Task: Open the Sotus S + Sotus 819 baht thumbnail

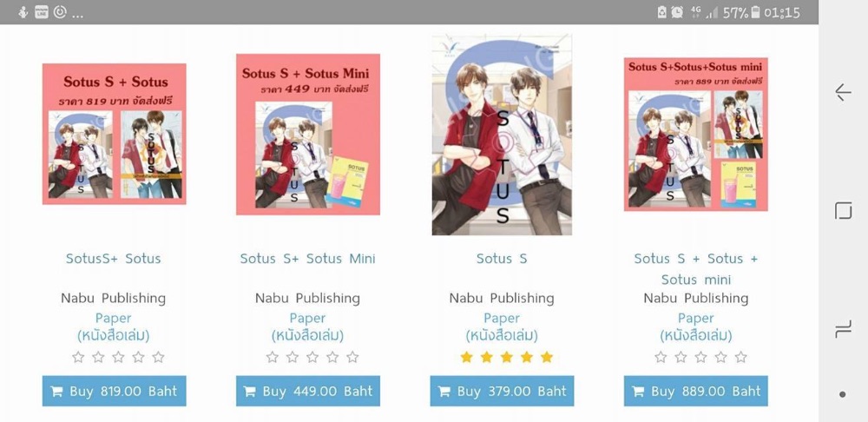Action: click(x=114, y=134)
